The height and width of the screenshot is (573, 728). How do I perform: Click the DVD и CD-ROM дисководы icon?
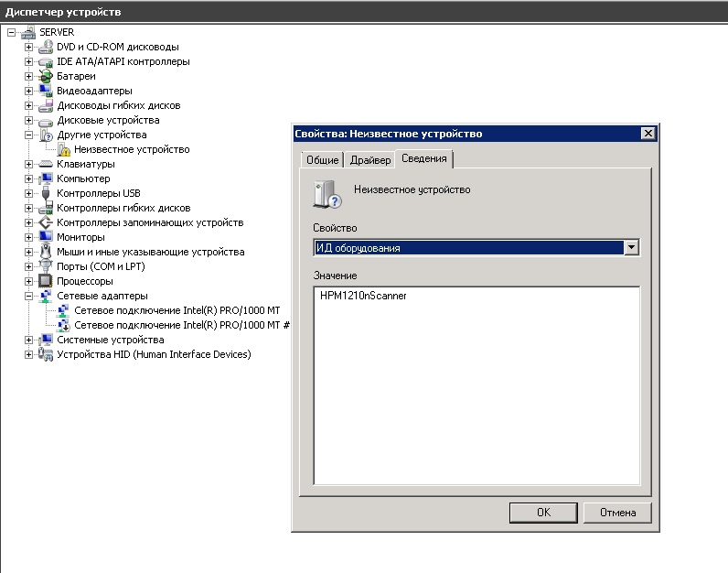pyautogui.click(x=46, y=47)
